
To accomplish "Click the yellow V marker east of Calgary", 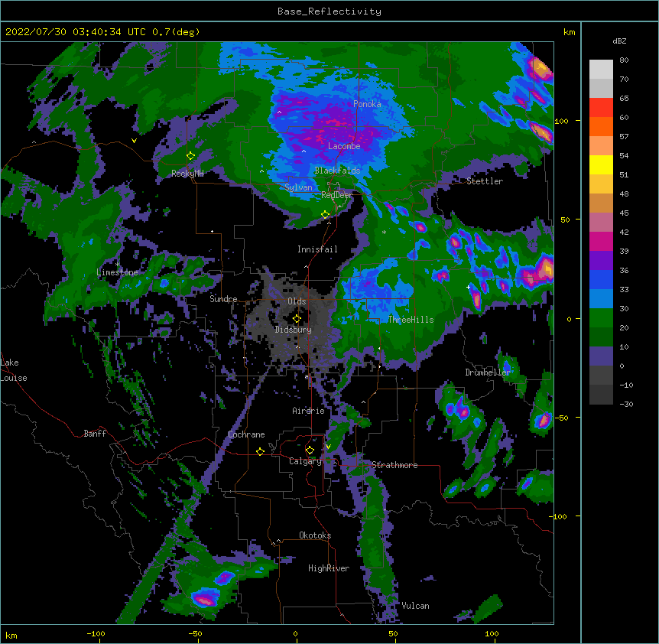I will point(328,447).
